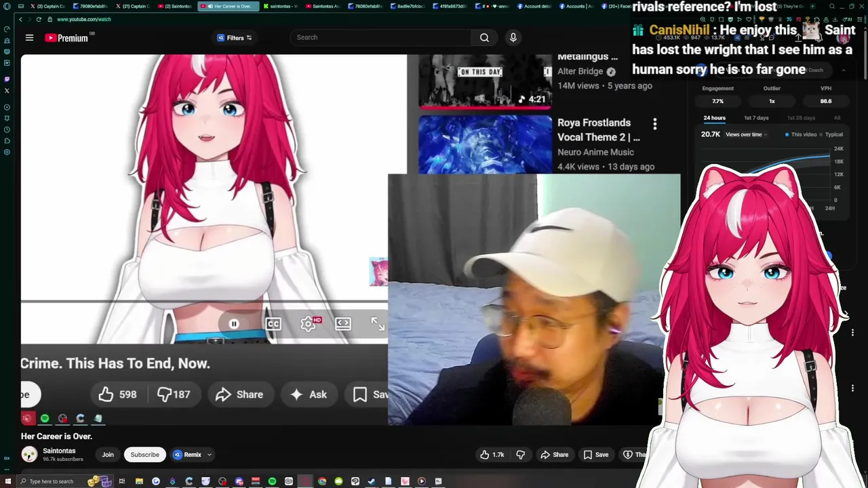Viewport: 868px width, 488px height.
Task: Click the lower Share button beside 1.7K
Action: coord(553,455)
